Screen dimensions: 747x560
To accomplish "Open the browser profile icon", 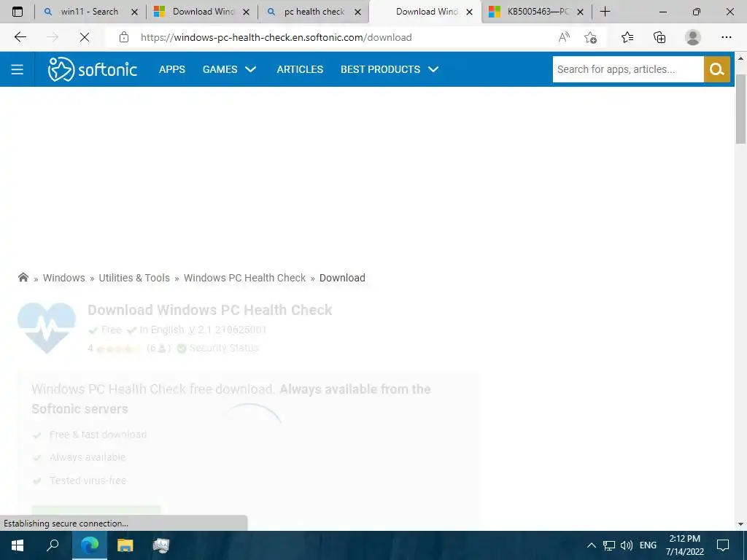I will pos(693,37).
